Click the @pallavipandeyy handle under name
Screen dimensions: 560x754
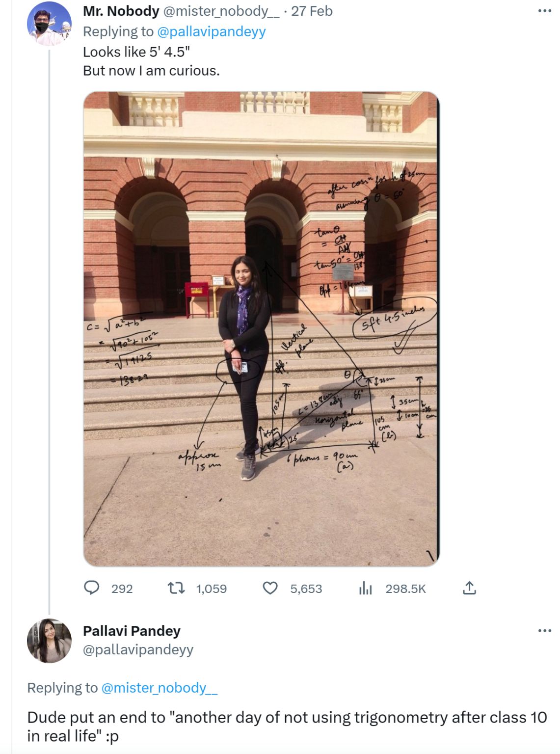[x=138, y=650]
